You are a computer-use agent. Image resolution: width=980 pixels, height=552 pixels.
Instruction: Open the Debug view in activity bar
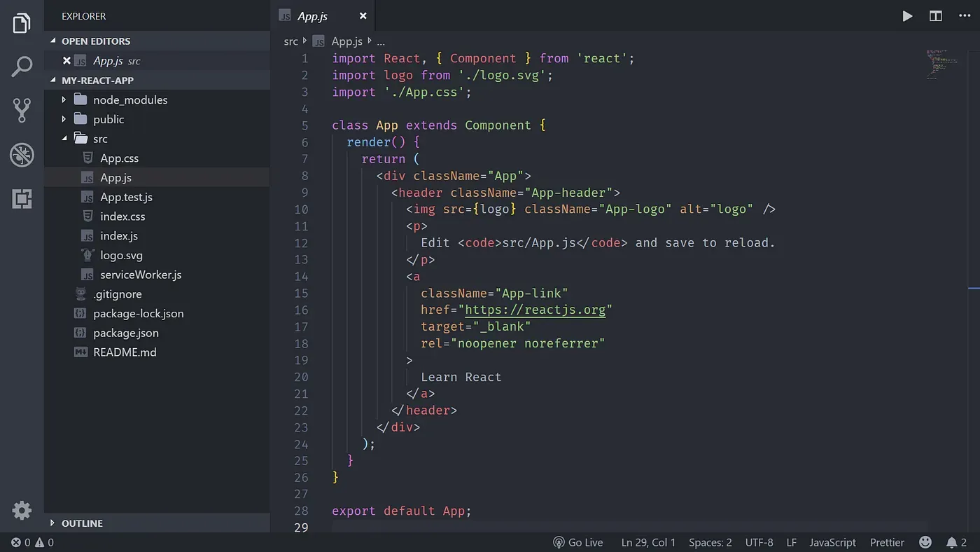click(x=22, y=155)
